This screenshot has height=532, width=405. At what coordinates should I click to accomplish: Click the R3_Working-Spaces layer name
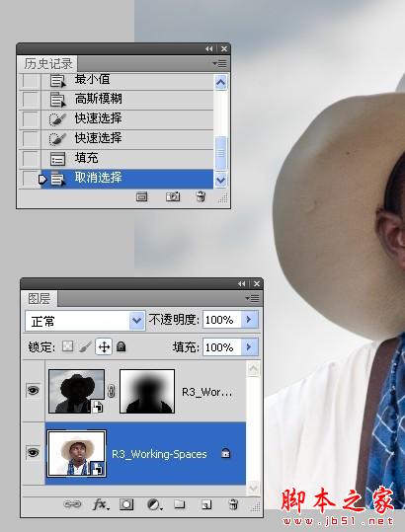(159, 454)
